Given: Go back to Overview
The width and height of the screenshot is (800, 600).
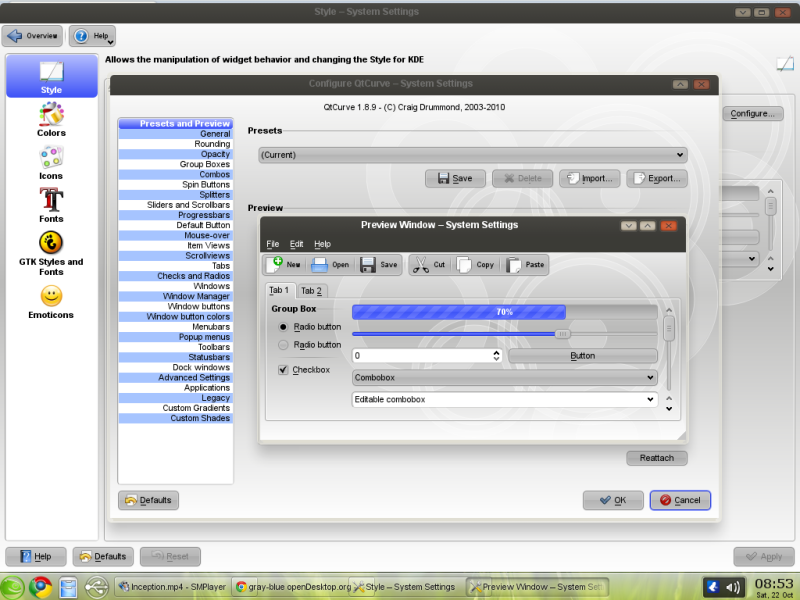Looking at the screenshot, I should coord(32,36).
